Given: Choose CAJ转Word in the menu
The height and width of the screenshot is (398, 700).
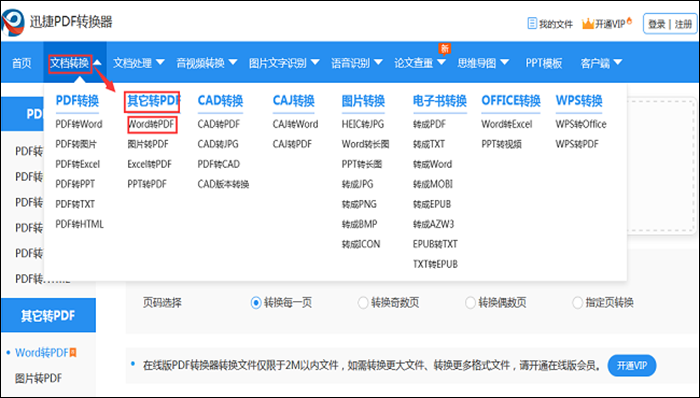Looking at the screenshot, I should [296, 124].
